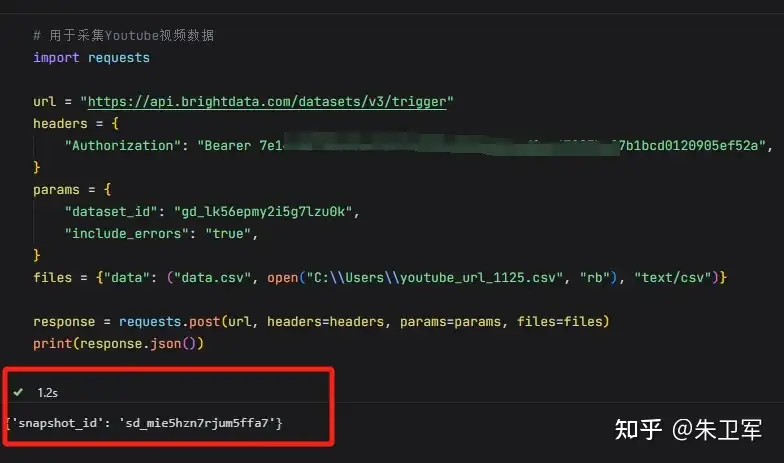
Task: Click the opening brace after params
Action: (x=107, y=190)
